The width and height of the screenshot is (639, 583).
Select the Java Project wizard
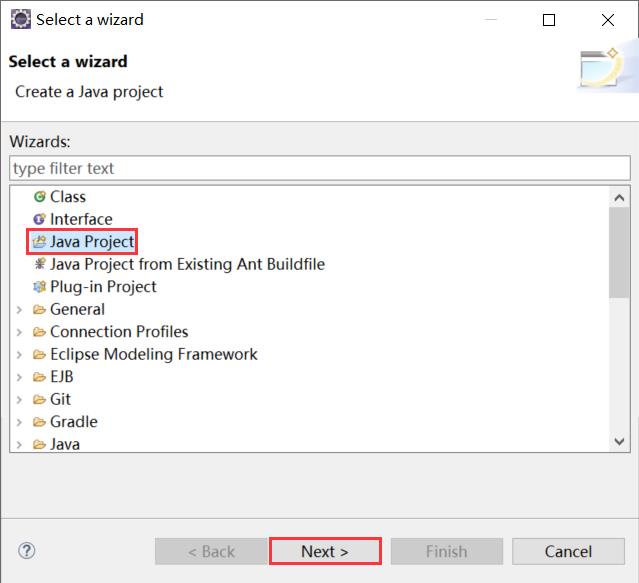92,242
